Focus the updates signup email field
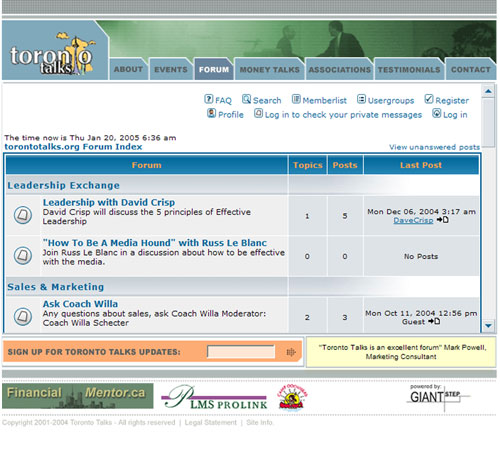 point(241,352)
